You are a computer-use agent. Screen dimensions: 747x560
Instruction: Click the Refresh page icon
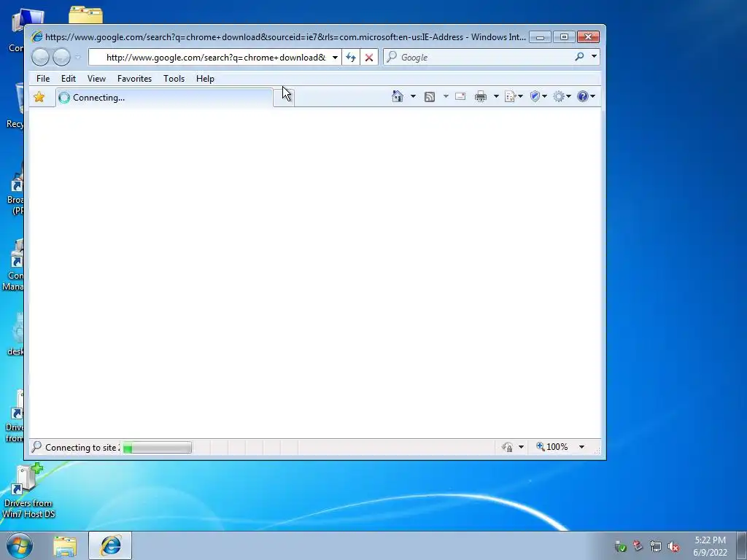[x=351, y=57]
